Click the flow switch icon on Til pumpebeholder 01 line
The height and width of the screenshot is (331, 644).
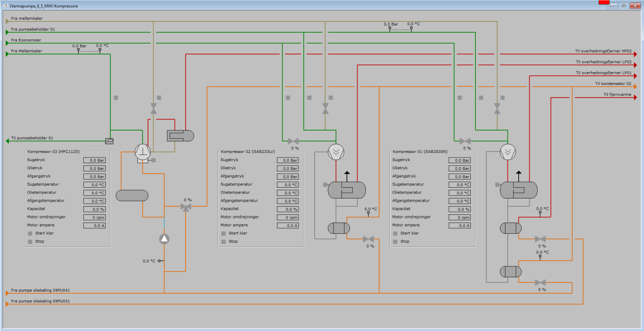[109, 141]
